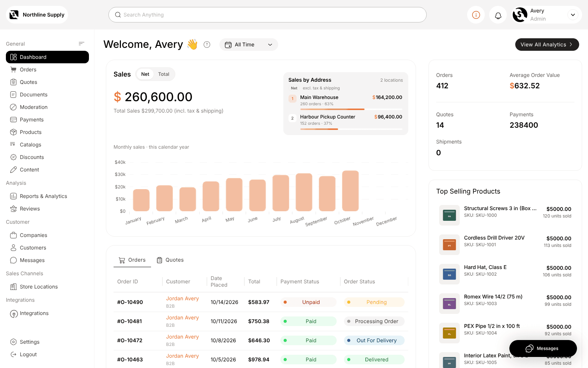Screen dimensions: 588x368
Task: Click the orange info icon in header
Action: click(x=476, y=15)
